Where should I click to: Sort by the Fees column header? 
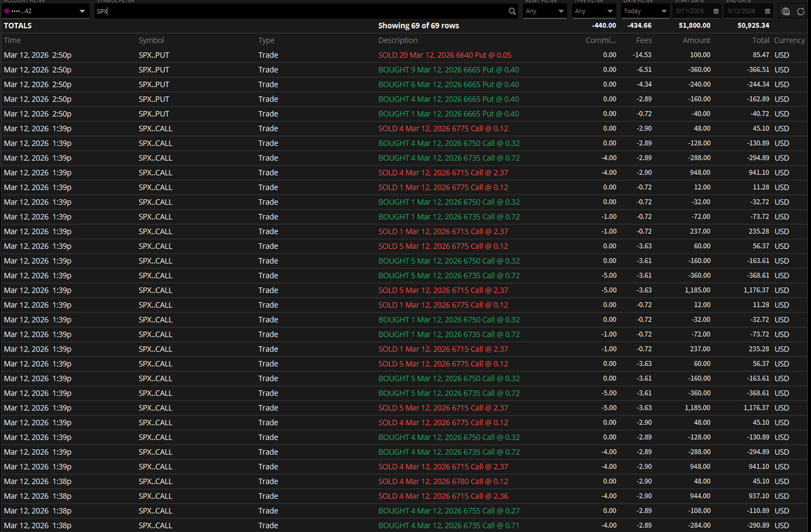click(643, 41)
